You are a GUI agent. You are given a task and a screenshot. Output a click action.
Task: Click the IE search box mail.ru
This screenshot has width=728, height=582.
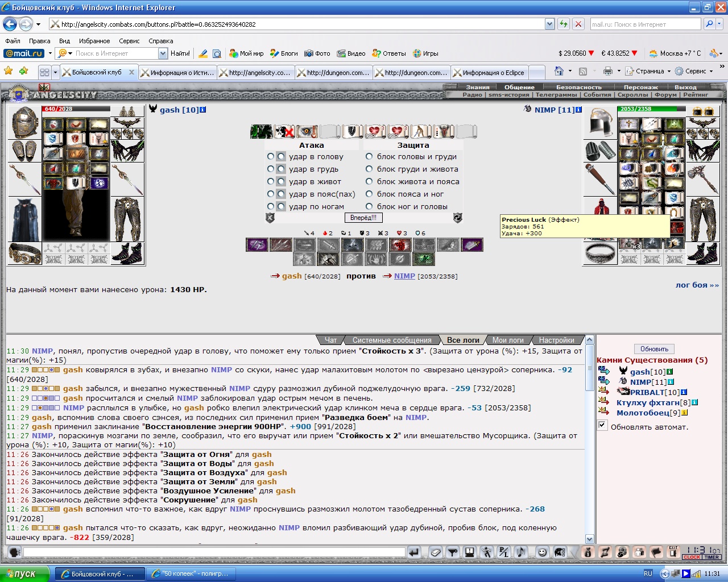coord(646,24)
